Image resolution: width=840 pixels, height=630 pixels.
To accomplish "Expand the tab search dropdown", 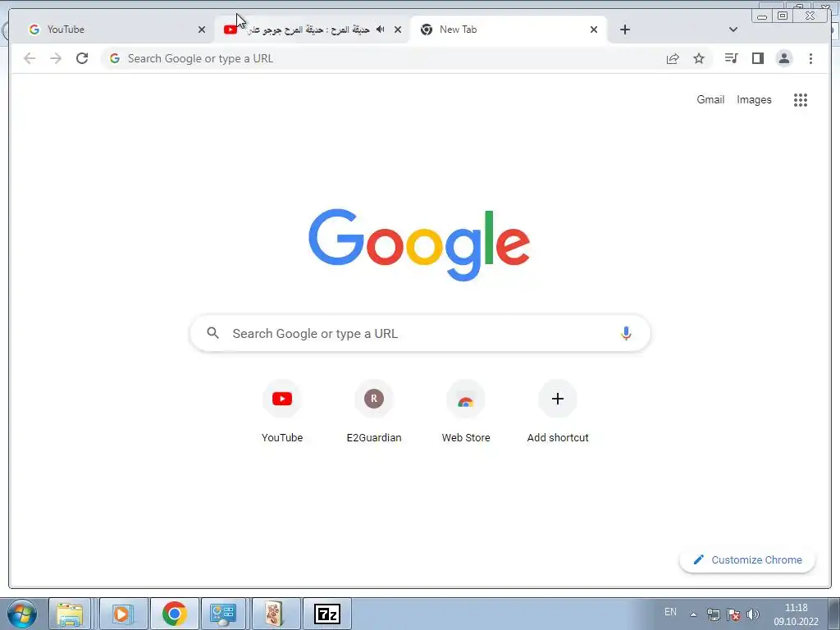I will coord(733,30).
